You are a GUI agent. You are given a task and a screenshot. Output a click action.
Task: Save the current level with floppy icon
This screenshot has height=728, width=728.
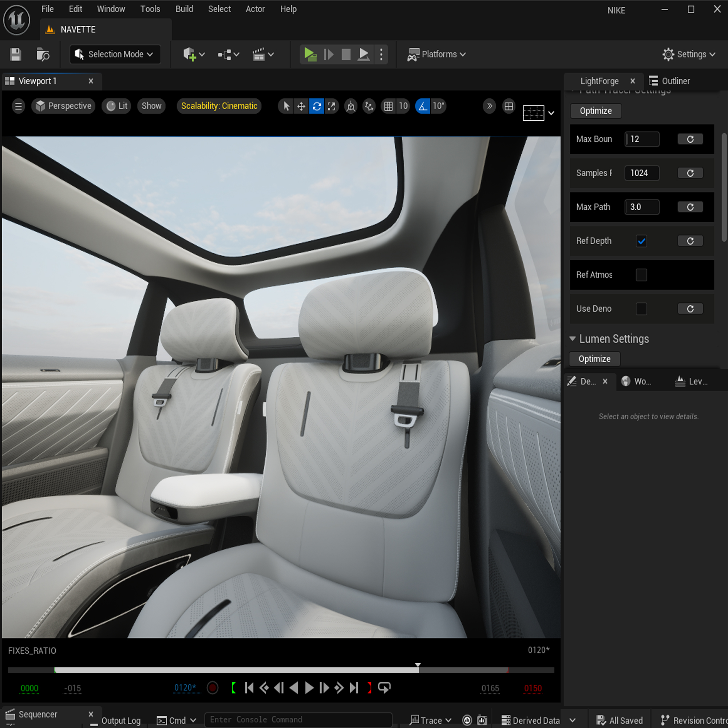pos(15,55)
